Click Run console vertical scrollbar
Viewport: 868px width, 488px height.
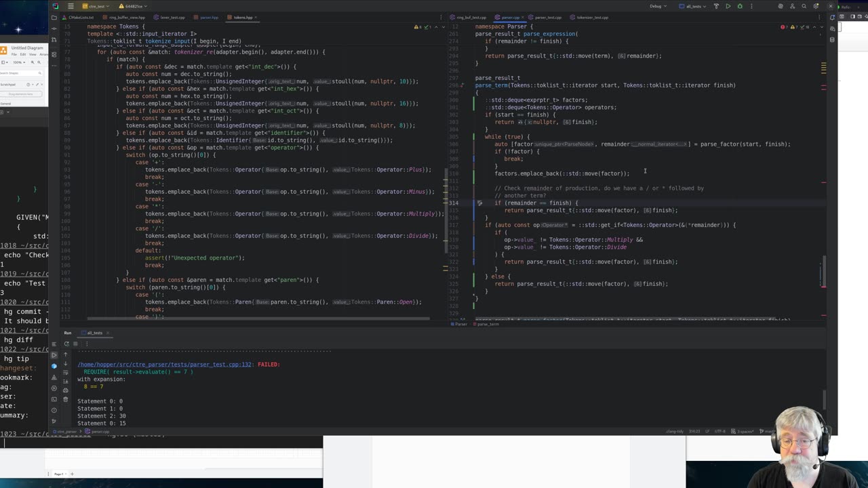(x=825, y=400)
